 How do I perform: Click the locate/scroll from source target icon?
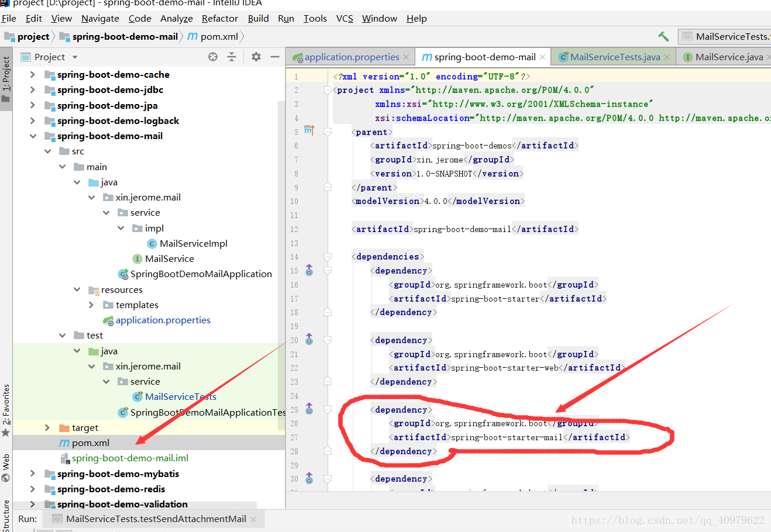click(213, 57)
